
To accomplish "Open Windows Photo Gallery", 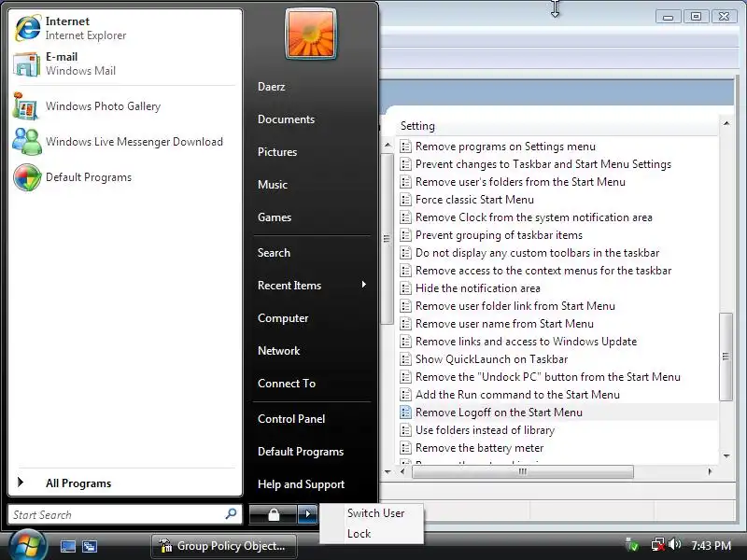I will pyautogui.click(x=124, y=106).
